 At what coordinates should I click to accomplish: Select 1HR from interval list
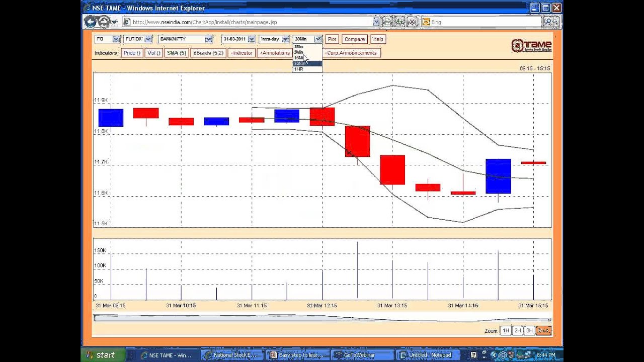coord(307,69)
